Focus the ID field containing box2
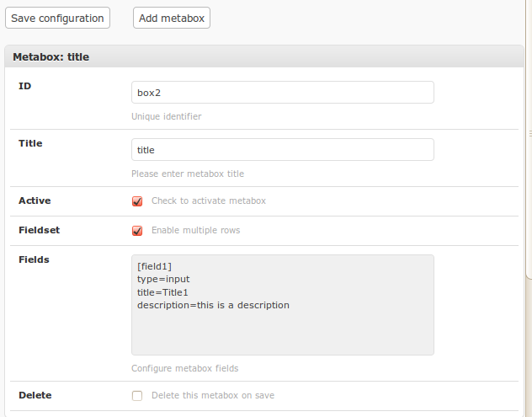Viewport: 532px width, 417px height. pyautogui.click(x=283, y=93)
